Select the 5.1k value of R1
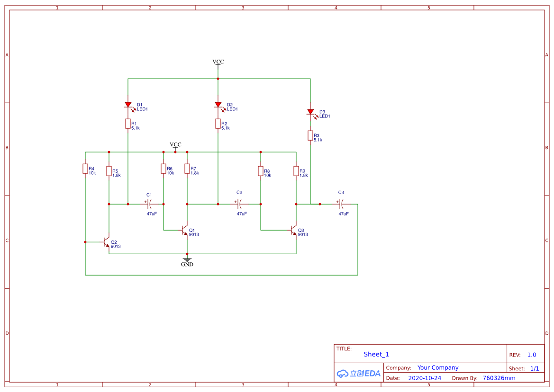Image resolution: width=554 pixels, height=392 pixels. (x=136, y=128)
